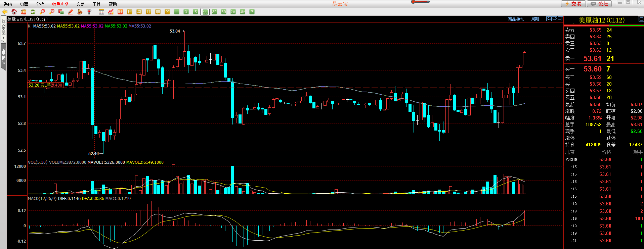Open the 特色功能 menu
This screenshot has height=249, width=644.
pos(60,4)
